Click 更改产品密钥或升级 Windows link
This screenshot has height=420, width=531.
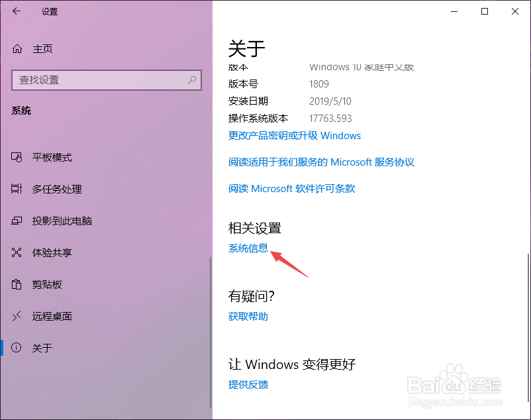coord(294,136)
